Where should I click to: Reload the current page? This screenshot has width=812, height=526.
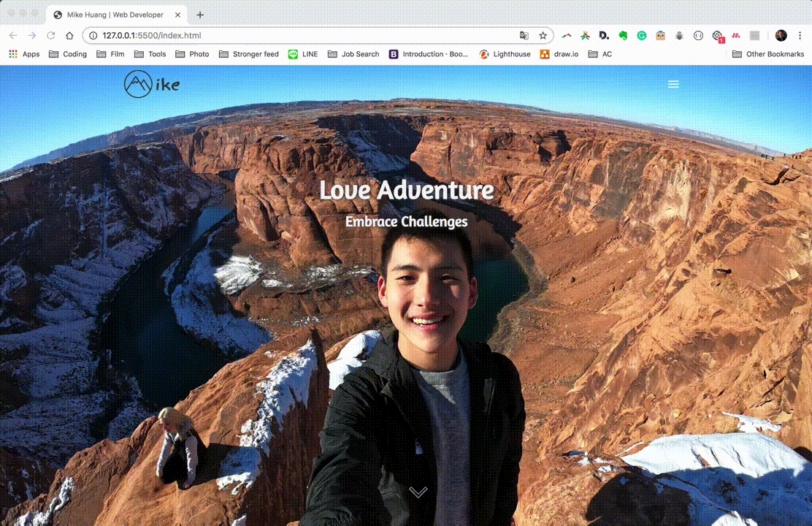(51, 35)
